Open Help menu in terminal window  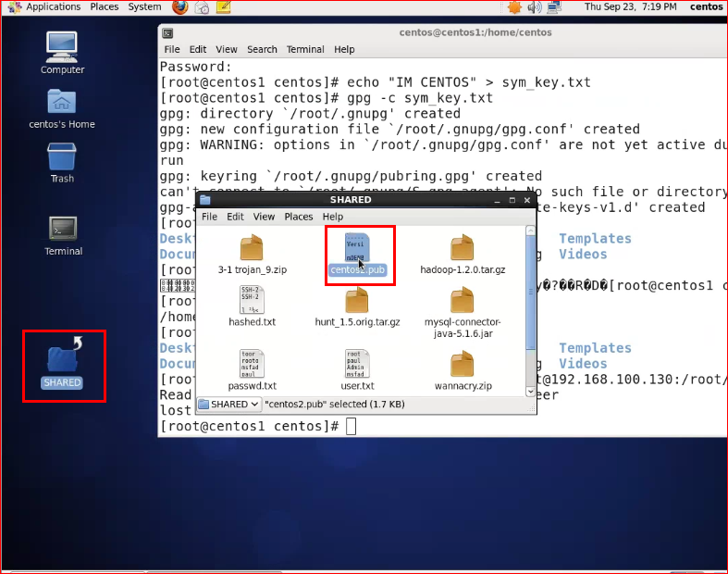tap(344, 49)
